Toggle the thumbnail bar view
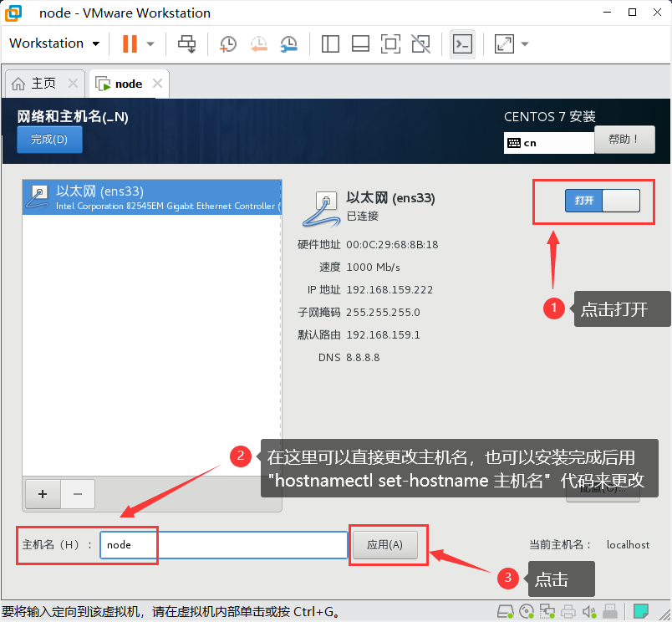The image size is (672, 622). 360,43
